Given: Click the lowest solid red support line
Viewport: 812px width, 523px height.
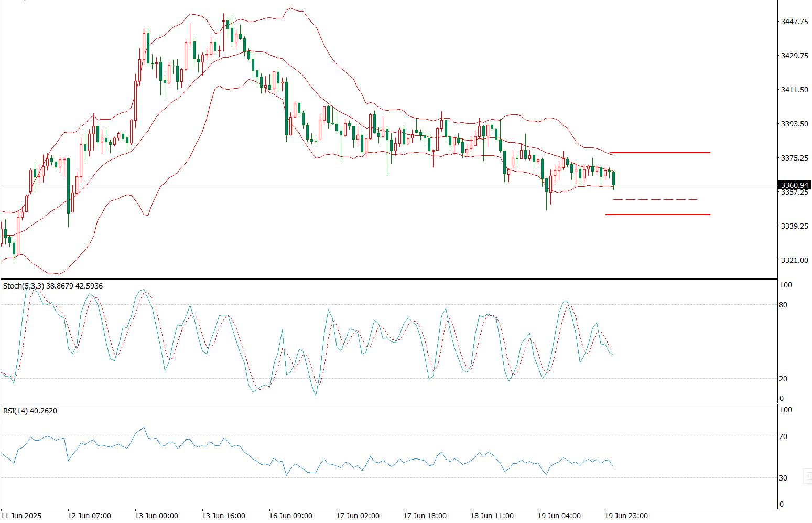Looking at the screenshot, I should (657, 215).
